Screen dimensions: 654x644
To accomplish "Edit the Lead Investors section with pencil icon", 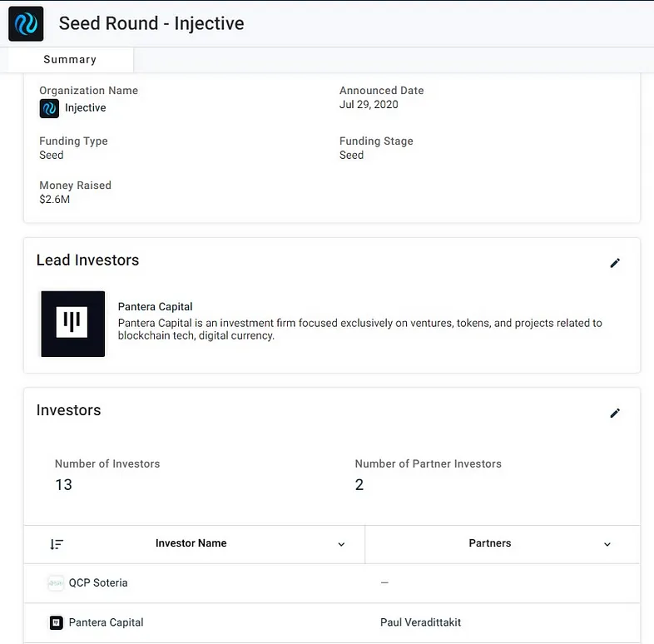I will pyautogui.click(x=615, y=263).
